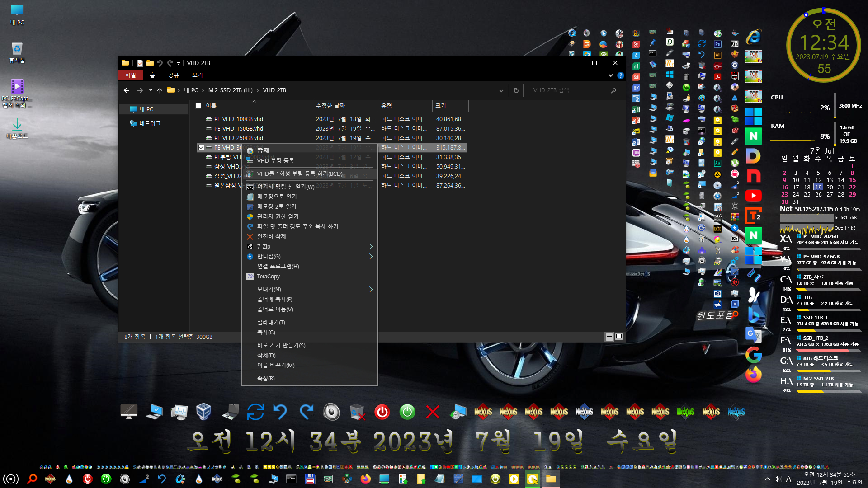The height and width of the screenshot is (488, 868).
Task: Click the Firefox icon in right dock
Action: [x=753, y=375]
